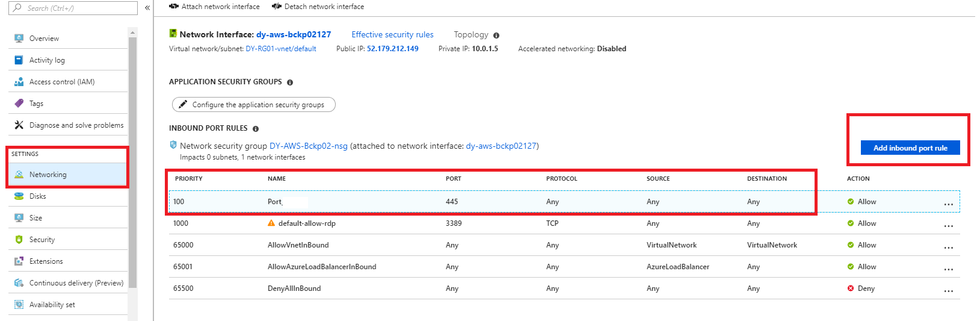Screen dimensions: 980x321
Task: Click info icon next to Inbound Port Rules
Action: (x=256, y=129)
